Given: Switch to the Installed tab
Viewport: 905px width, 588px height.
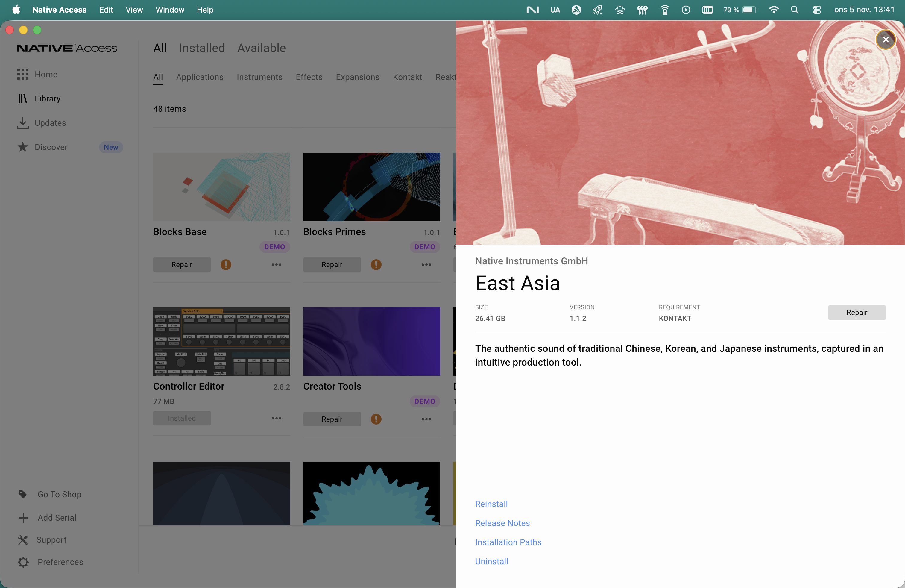Looking at the screenshot, I should pos(201,48).
